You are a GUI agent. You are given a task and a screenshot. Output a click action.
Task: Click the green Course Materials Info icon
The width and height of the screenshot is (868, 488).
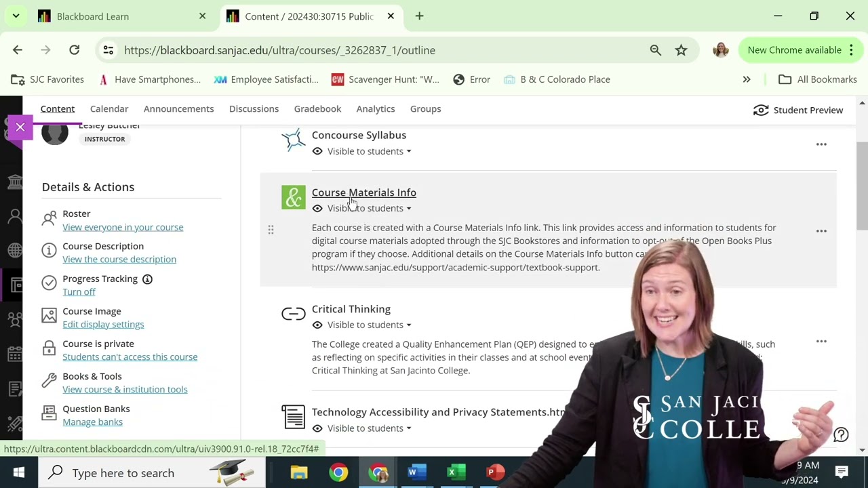coord(294,197)
